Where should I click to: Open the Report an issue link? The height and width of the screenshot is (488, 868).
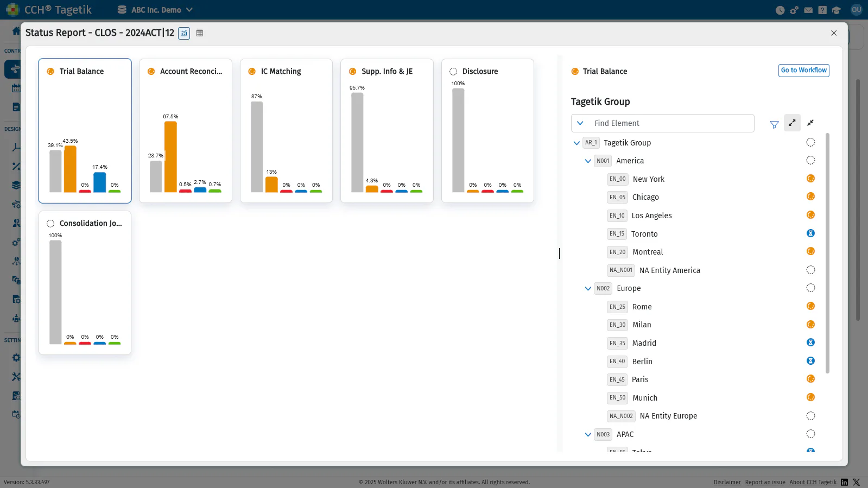pyautogui.click(x=765, y=482)
